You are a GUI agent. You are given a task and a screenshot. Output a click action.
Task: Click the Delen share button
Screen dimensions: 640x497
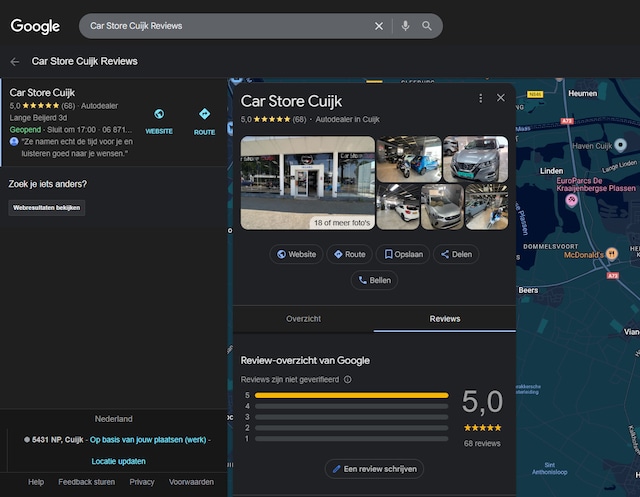455,254
